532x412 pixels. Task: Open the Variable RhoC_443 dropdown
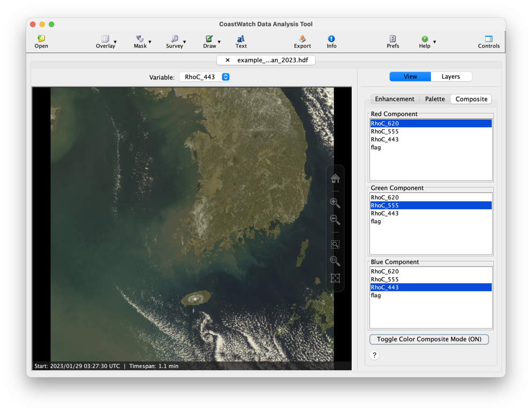pyautogui.click(x=205, y=77)
